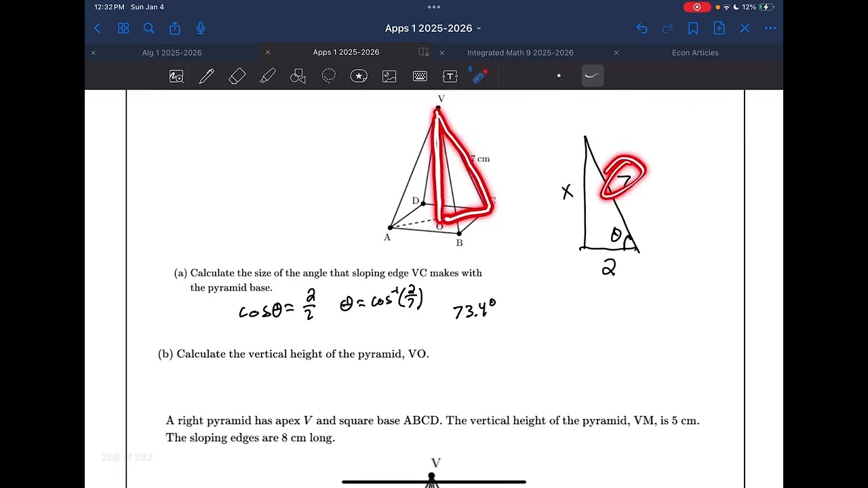Viewport: 868px width, 488px height.
Task: Select the Shapes tool
Action: (x=298, y=77)
